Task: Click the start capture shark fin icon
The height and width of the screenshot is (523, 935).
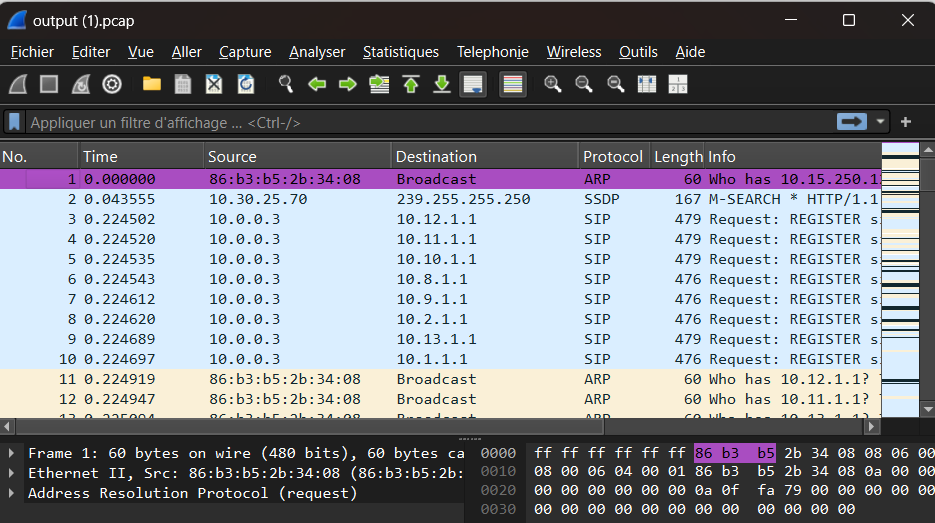Action: pyautogui.click(x=18, y=85)
